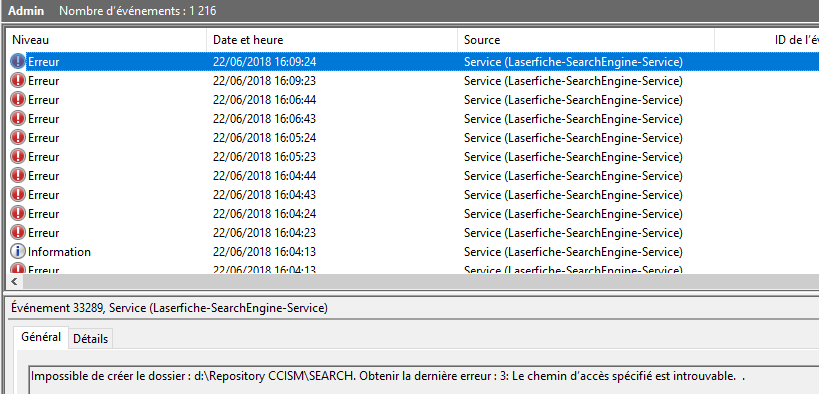Click the Source column header
The width and height of the screenshot is (819, 394).
coord(586,40)
